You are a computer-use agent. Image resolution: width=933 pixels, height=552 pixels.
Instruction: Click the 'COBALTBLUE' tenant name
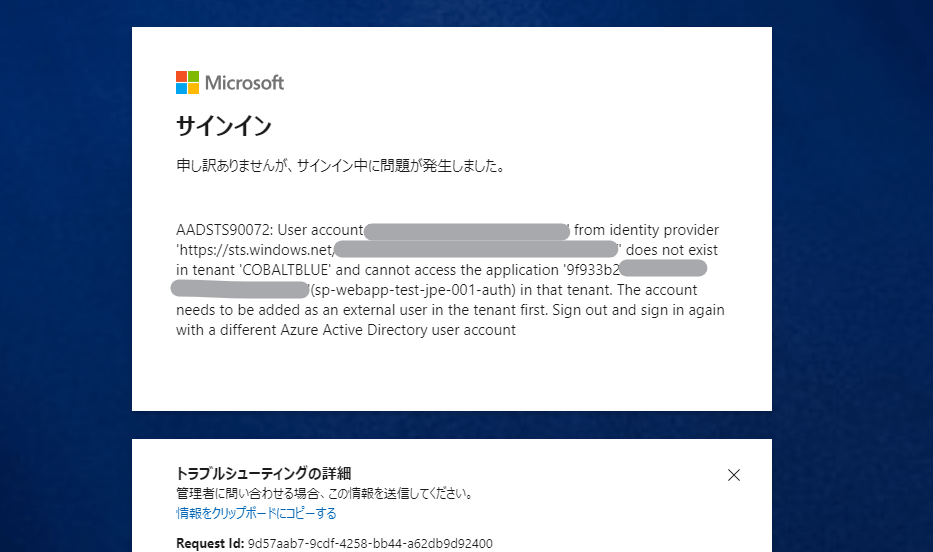(285, 270)
